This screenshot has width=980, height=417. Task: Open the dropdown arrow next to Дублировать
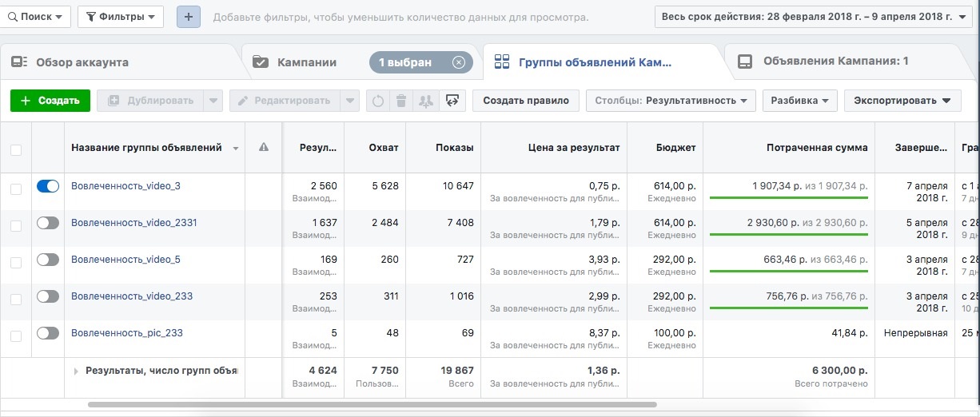[213, 101]
